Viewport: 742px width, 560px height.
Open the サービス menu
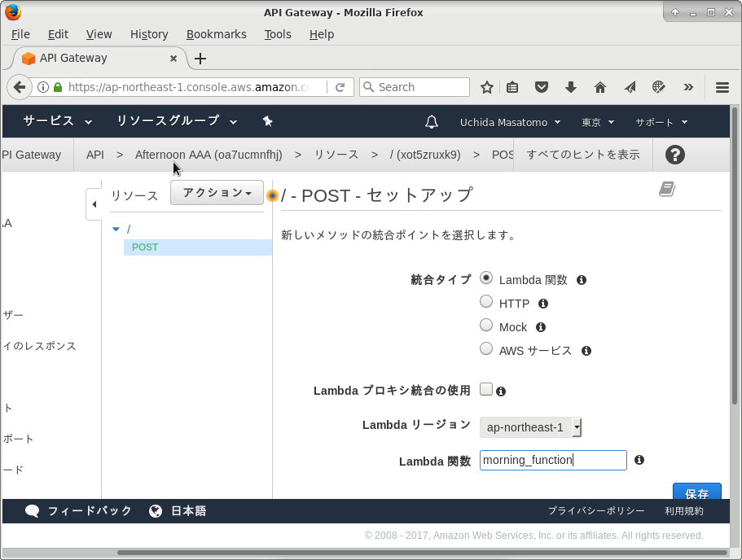(57, 121)
